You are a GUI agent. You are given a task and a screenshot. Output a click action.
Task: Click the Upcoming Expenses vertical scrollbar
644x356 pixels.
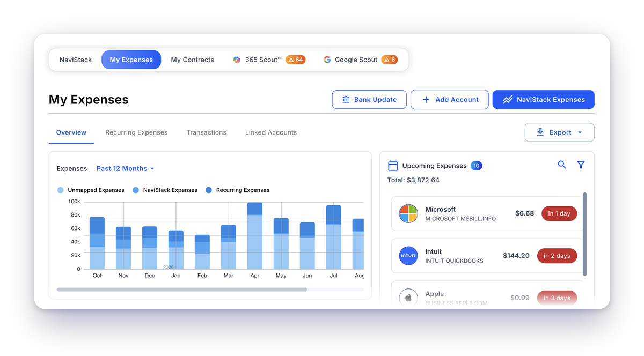click(x=584, y=234)
